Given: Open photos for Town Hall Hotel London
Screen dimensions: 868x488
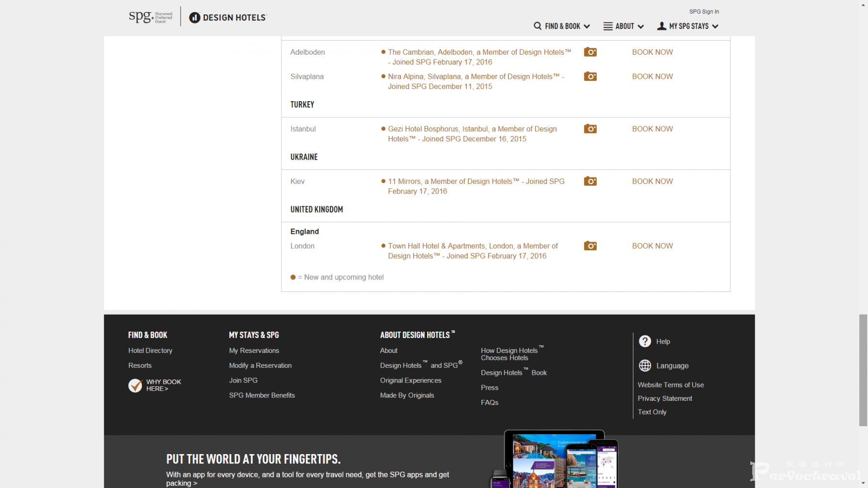Looking at the screenshot, I should [590, 246].
